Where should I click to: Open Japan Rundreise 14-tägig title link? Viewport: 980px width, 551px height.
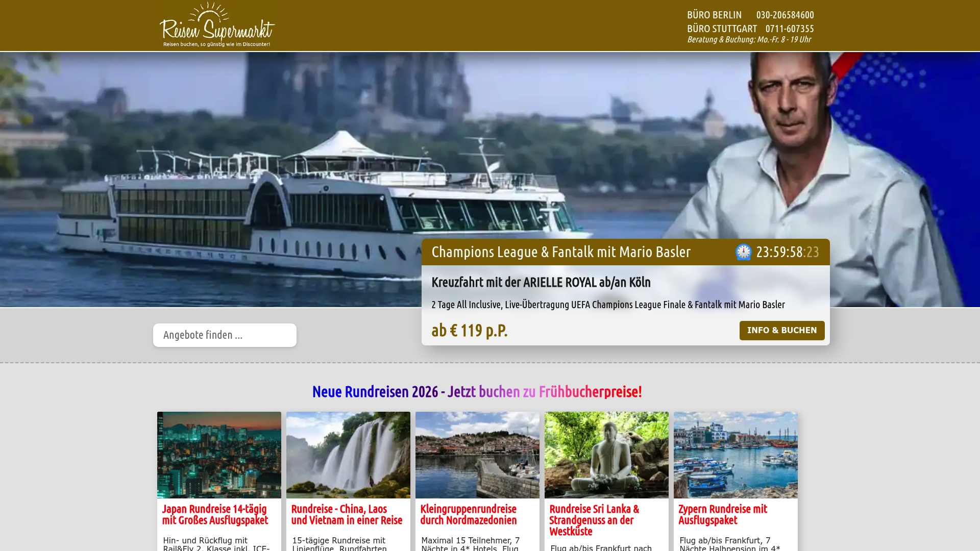215,514
